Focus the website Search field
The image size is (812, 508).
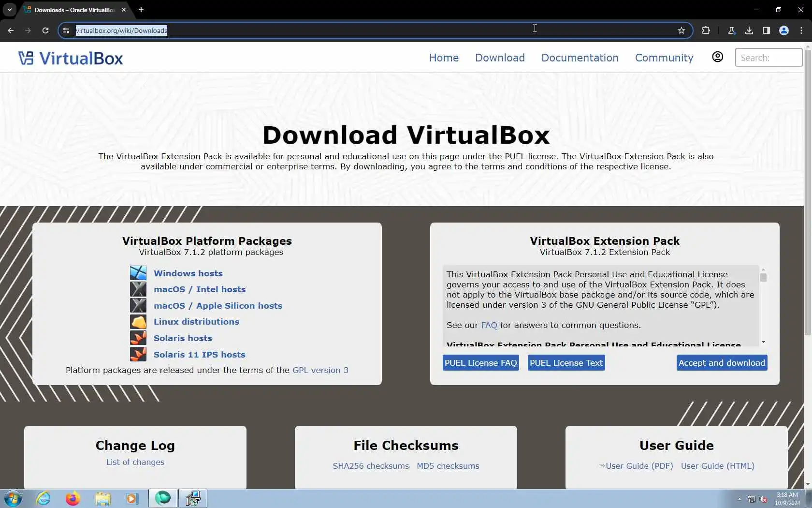point(768,58)
